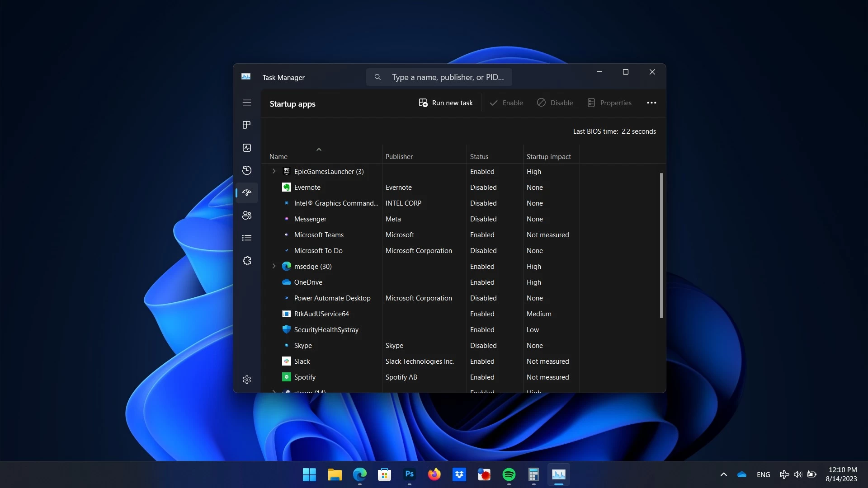868x488 pixels.
Task: Click the Properties button
Action: (x=609, y=103)
